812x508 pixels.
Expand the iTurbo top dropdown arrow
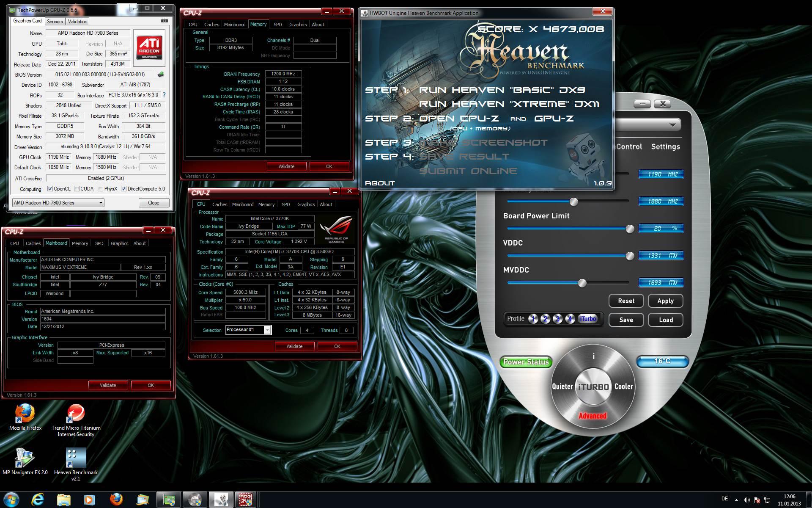pyautogui.click(x=672, y=124)
